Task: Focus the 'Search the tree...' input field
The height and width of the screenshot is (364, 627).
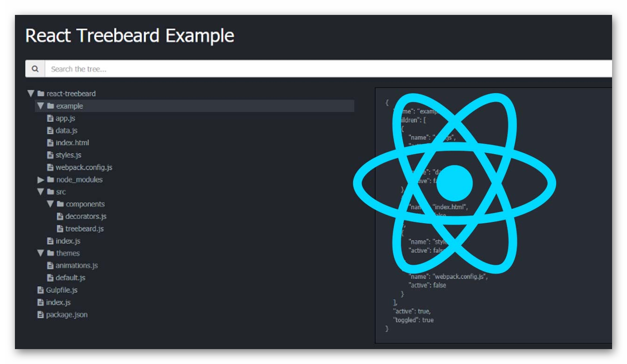Action: [328, 69]
